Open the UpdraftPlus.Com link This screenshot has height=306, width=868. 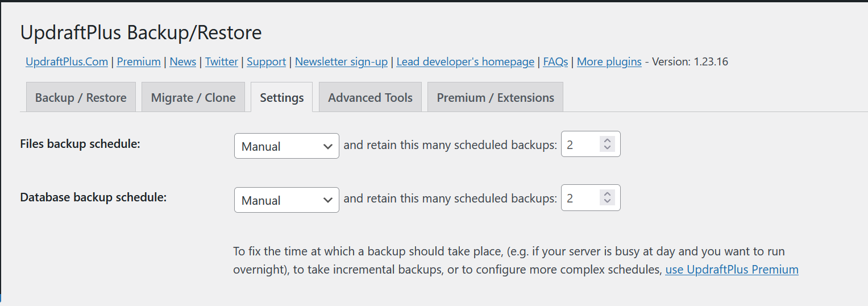(67, 61)
